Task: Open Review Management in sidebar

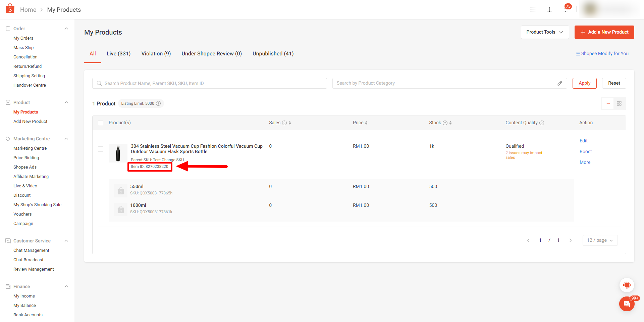Action: 34,269
